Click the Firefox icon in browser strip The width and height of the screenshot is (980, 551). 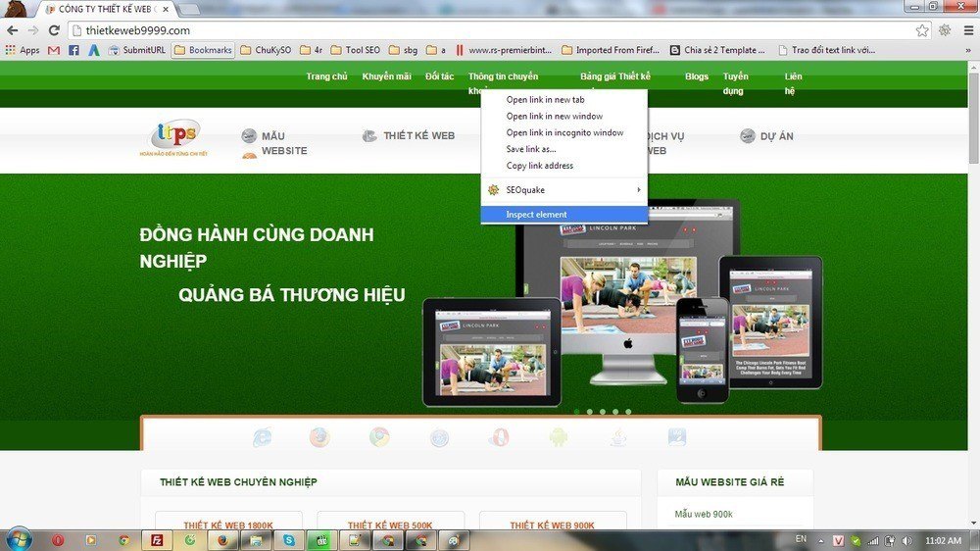[319, 437]
